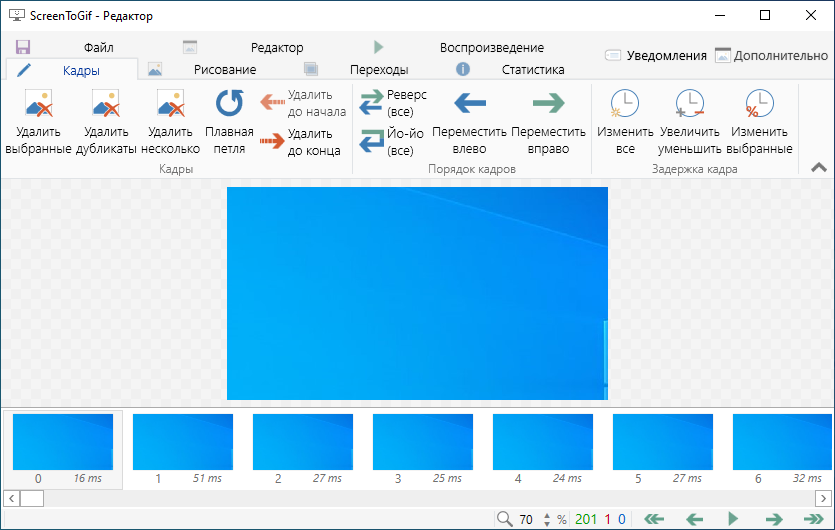Click Удалить выбранные frames icon
The height and width of the screenshot is (530, 835).
38,103
